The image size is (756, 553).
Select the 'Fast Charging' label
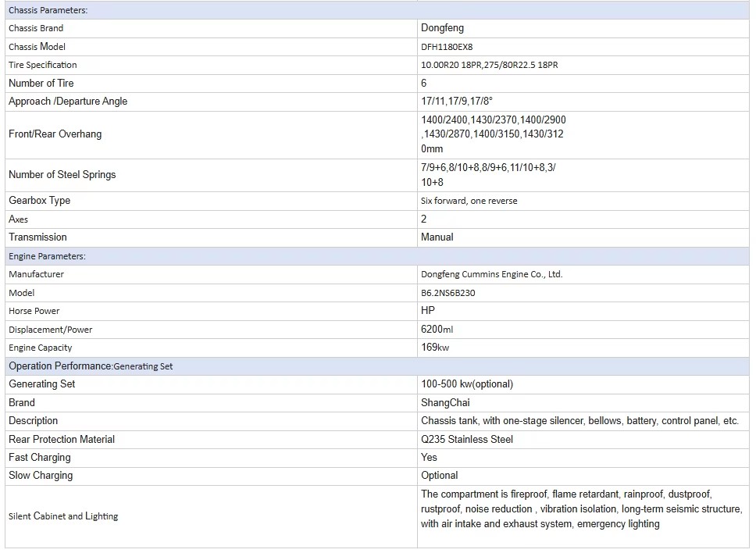click(40, 458)
